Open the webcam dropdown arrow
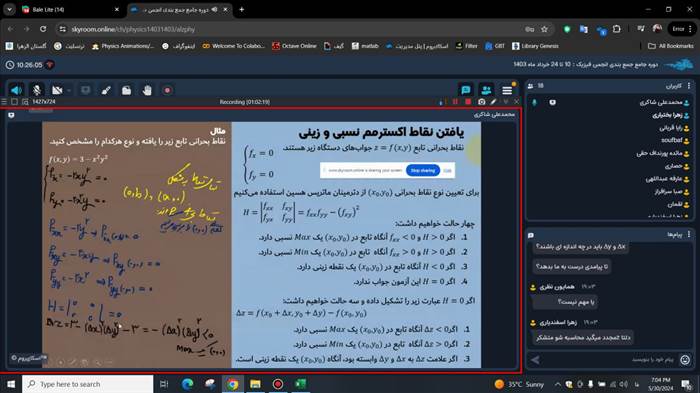 click(x=69, y=90)
